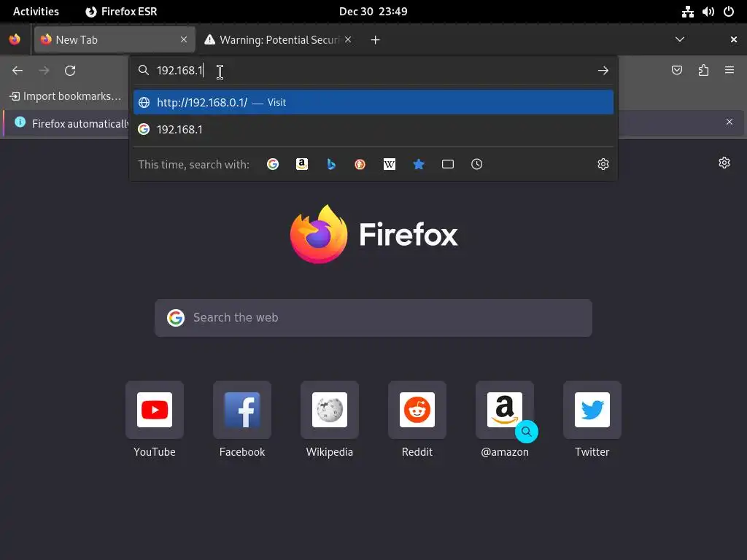The height and width of the screenshot is (560, 747).
Task: Open the Extensions puzzle icon
Action: point(703,71)
